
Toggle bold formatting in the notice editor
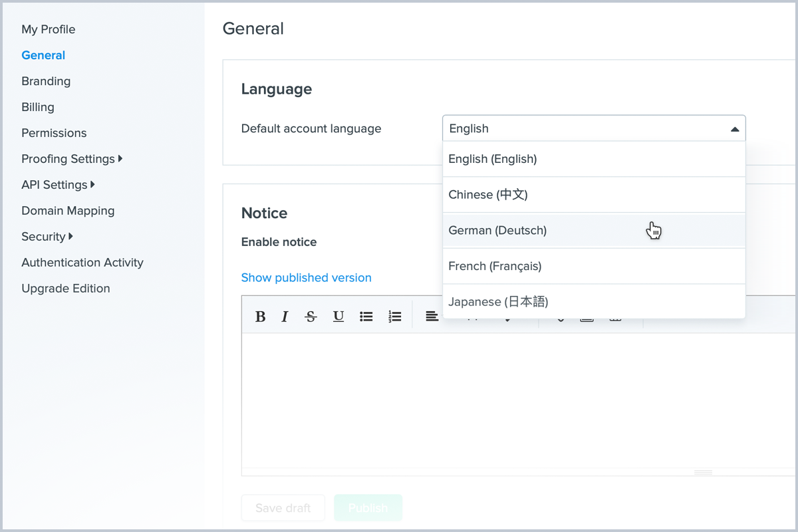coord(261,317)
